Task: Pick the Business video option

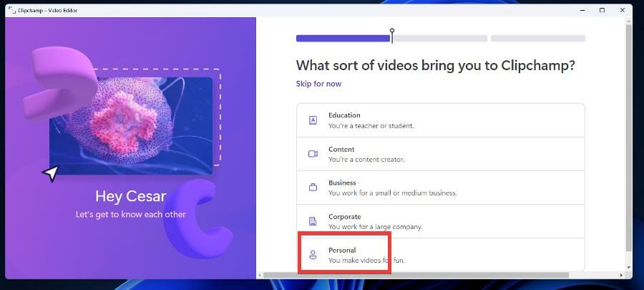Action: pyautogui.click(x=440, y=188)
